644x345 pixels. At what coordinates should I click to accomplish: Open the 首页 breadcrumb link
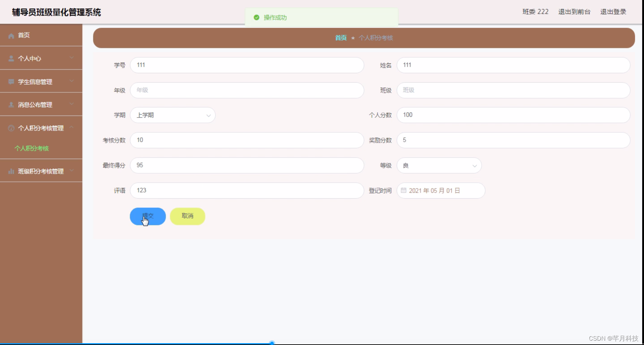tap(340, 37)
